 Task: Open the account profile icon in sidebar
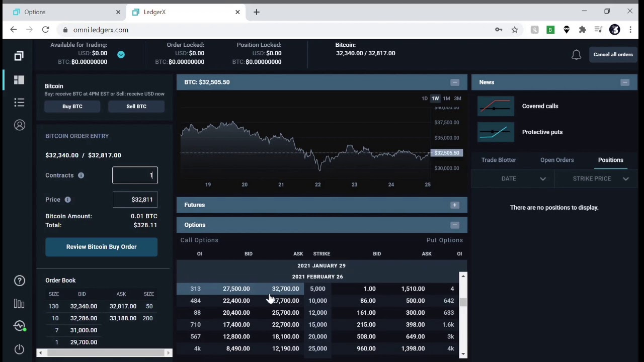pos(19,125)
